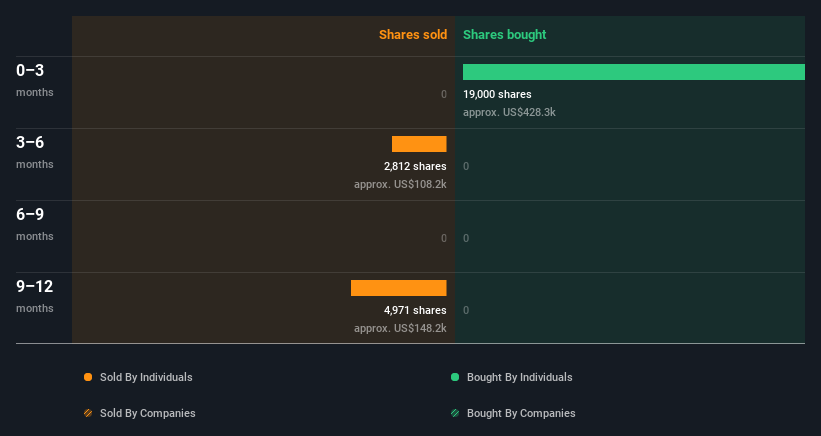This screenshot has width=821, height=436.
Task: Click the approx. US$148.2k text
Action: pos(400,328)
